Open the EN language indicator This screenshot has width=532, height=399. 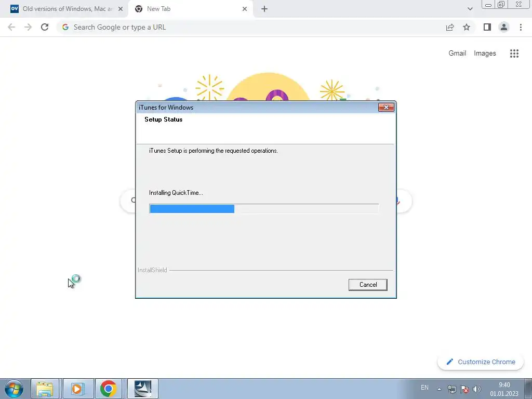pos(424,388)
